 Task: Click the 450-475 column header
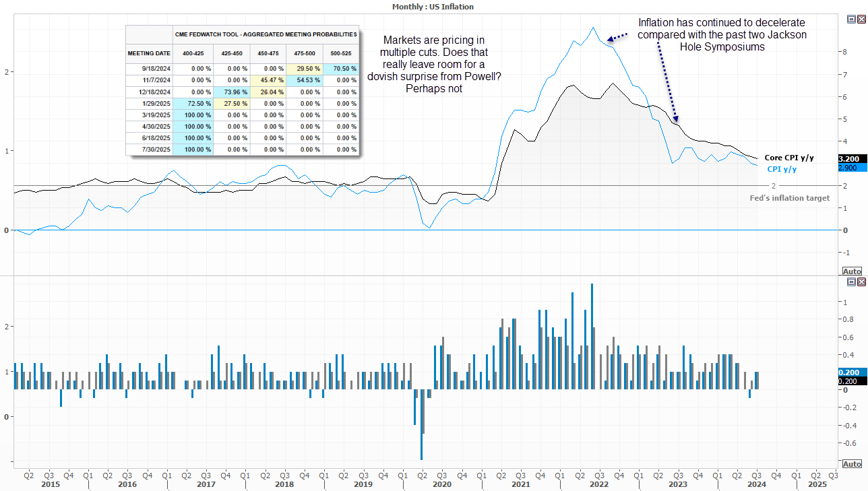point(268,53)
